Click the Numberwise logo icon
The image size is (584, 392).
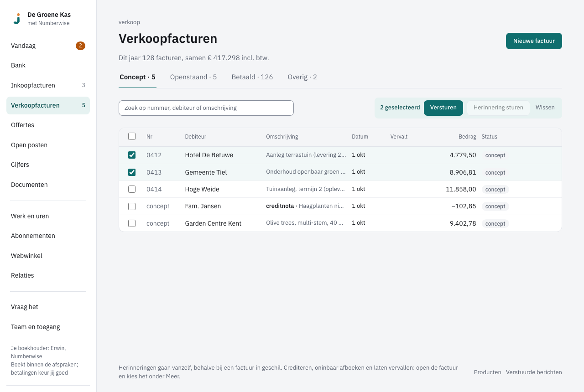(17, 19)
